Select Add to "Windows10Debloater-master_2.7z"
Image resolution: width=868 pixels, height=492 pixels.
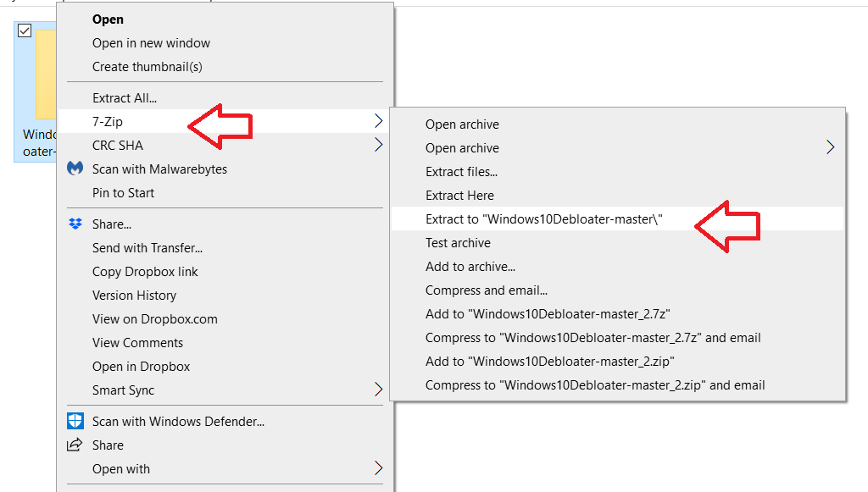click(x=548, y=314)
